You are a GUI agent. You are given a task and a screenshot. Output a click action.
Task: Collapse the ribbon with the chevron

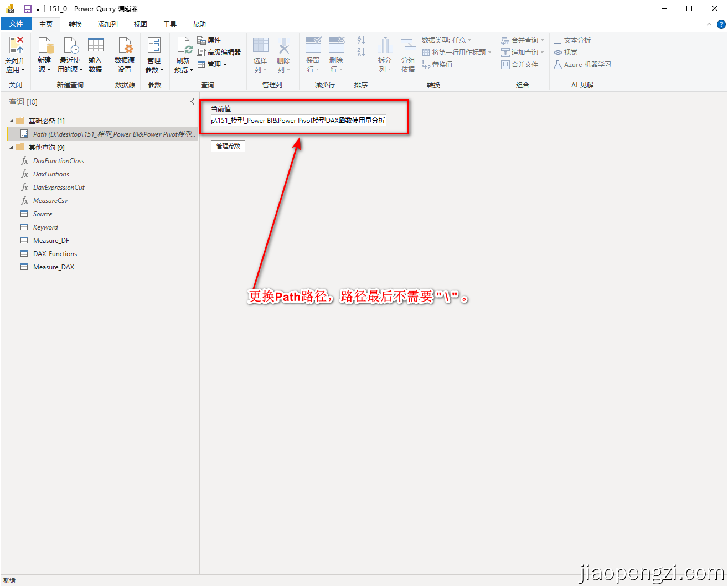pos(709,24)
